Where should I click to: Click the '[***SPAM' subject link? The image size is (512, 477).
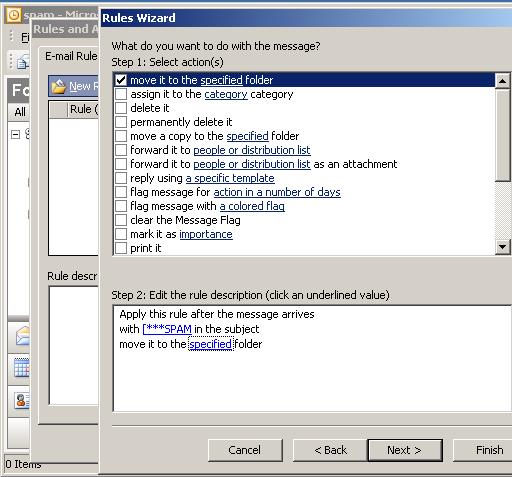click(167, 329)
